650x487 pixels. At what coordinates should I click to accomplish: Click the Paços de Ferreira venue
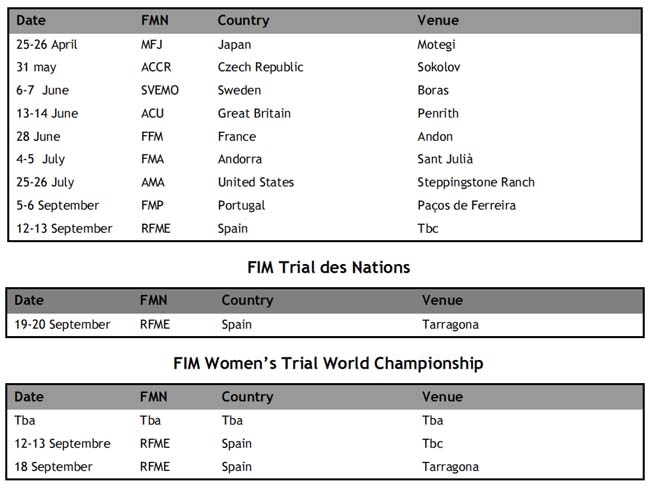pyautogui.click(x=466, y=206)
